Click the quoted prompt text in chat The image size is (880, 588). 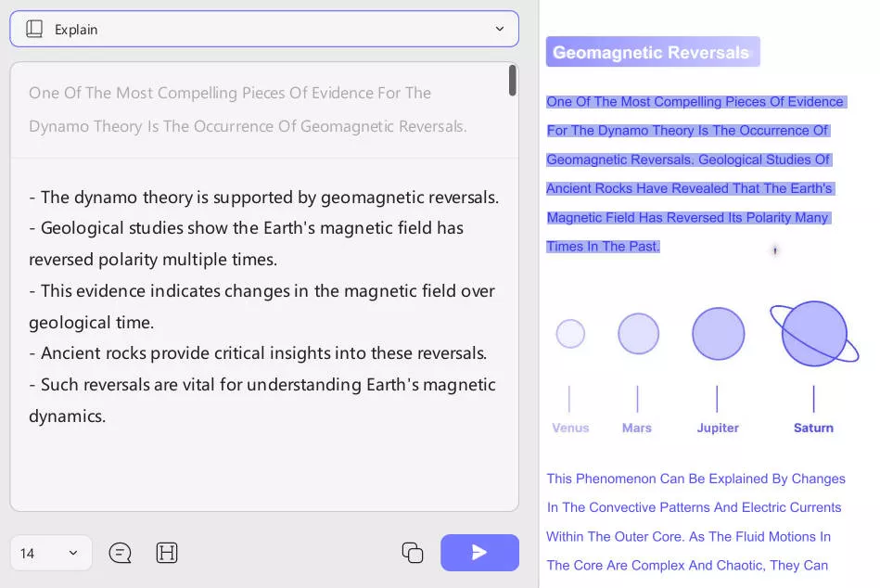[248, 109]
